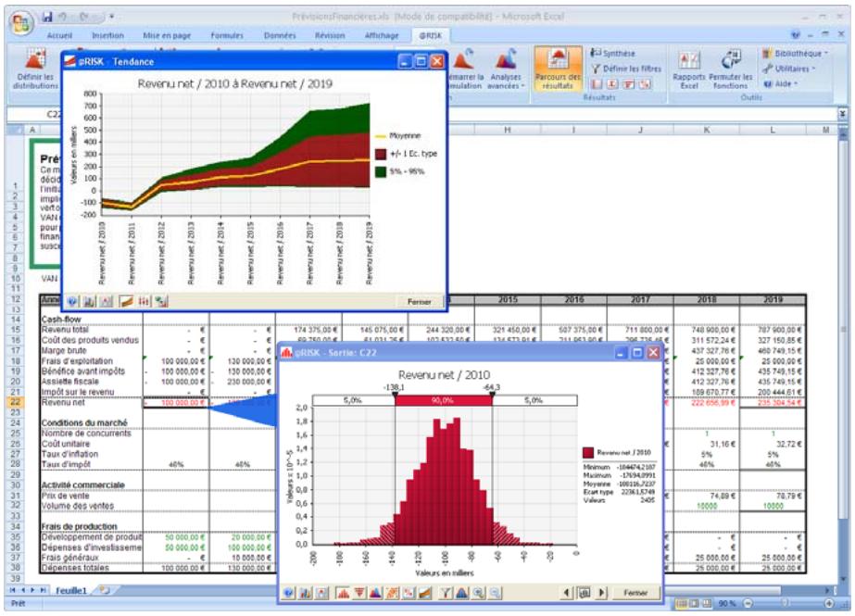
Task: Go to next output with right arrow button
Action: 603,592
